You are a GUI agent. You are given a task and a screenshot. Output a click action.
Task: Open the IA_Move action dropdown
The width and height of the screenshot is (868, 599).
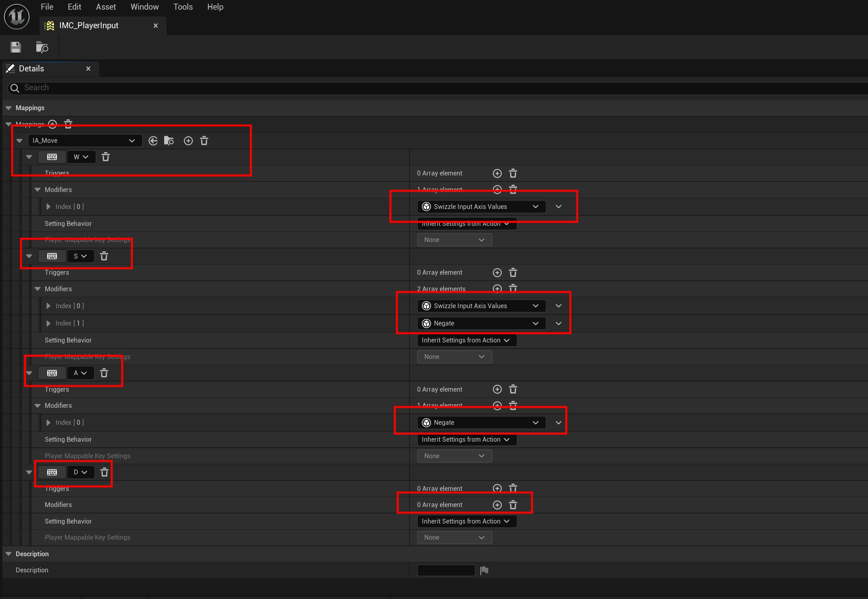(x=85, y=141)
